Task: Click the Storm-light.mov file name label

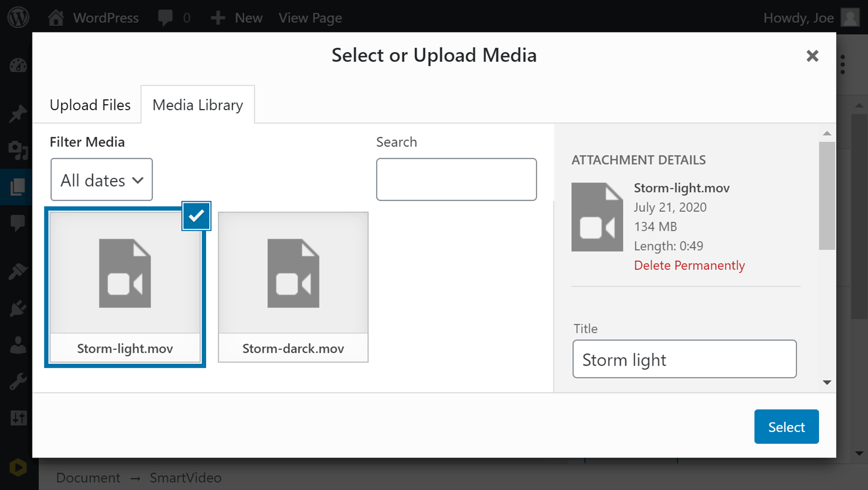Action: [125, 349]
